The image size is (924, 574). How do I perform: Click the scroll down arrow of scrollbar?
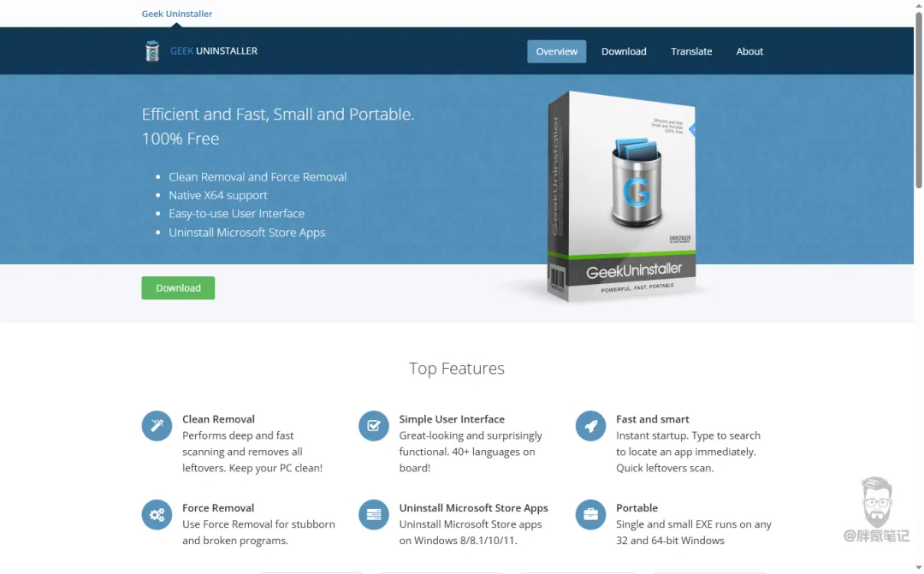tap(919, 568)
